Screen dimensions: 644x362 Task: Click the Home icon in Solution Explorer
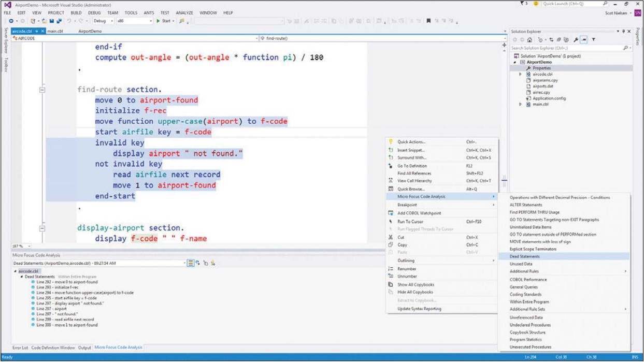click(529, 40)
